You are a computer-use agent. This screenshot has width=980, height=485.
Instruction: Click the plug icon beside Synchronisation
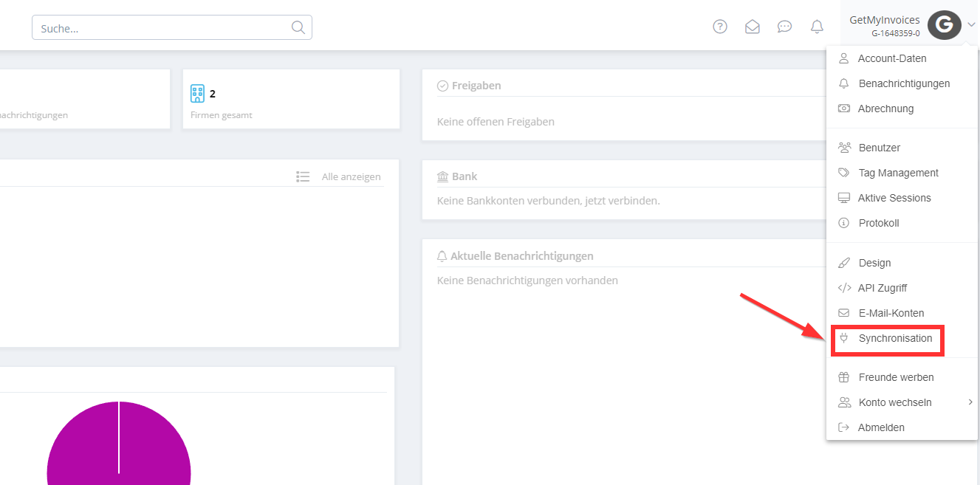point(844,338)
